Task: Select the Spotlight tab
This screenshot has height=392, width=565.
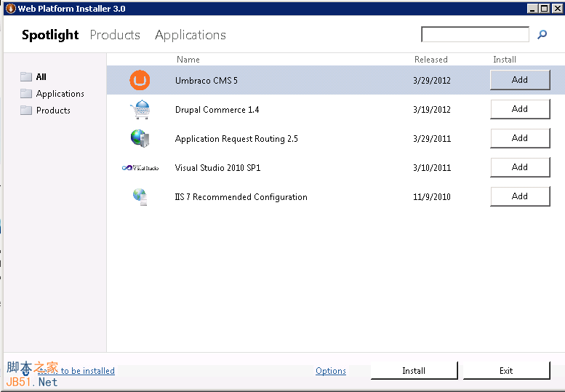Action: [x=50, y=35]
